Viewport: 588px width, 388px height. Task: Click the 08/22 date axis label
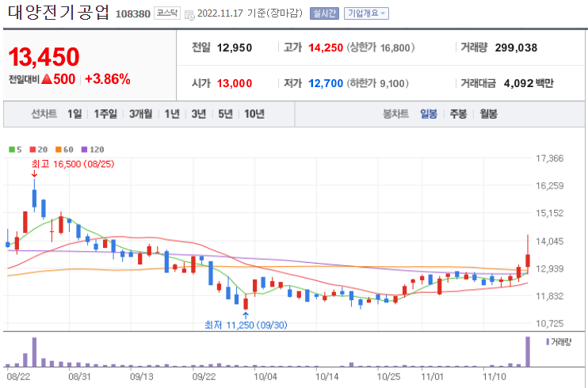pyautogui.click(x=18, y=376)
